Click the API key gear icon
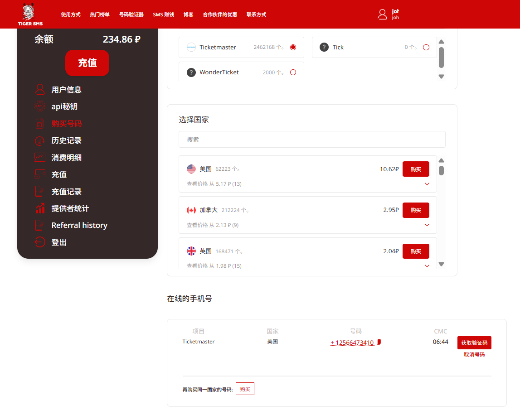Viewport: 520px width, 420px height. click(40, 106)
